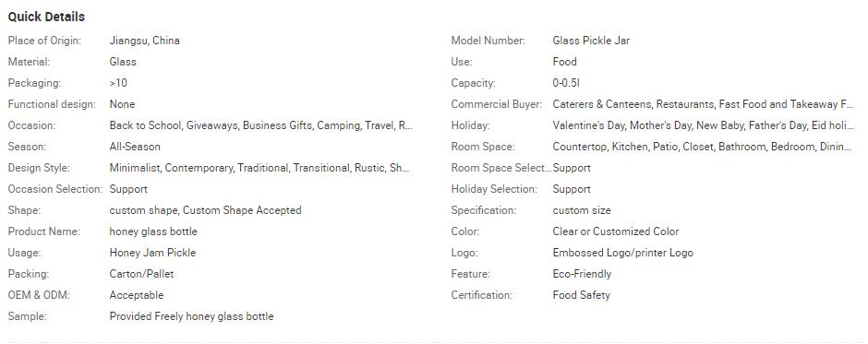
Task: Click the truncated Holiday value text
Action: [x=703, y=125]
